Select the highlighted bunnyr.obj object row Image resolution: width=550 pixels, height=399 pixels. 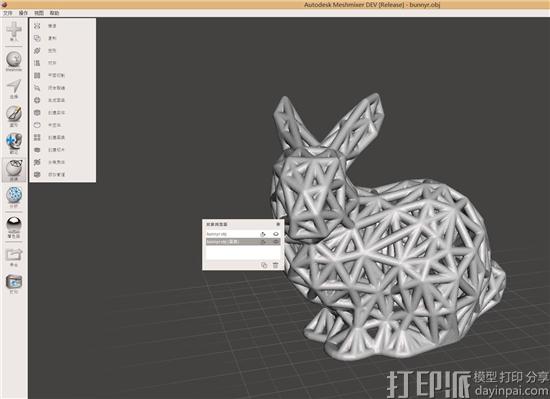243,242
